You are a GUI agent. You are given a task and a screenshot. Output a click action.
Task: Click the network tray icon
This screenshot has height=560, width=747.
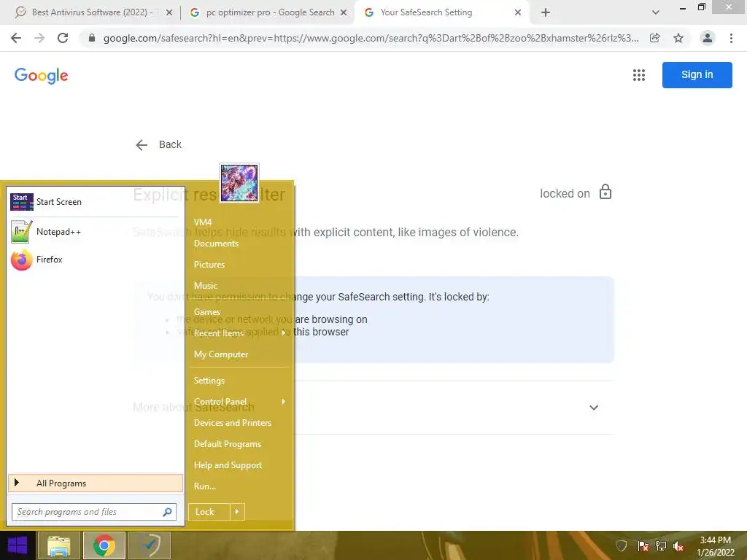pyautogui.click(x=661, y=545)
